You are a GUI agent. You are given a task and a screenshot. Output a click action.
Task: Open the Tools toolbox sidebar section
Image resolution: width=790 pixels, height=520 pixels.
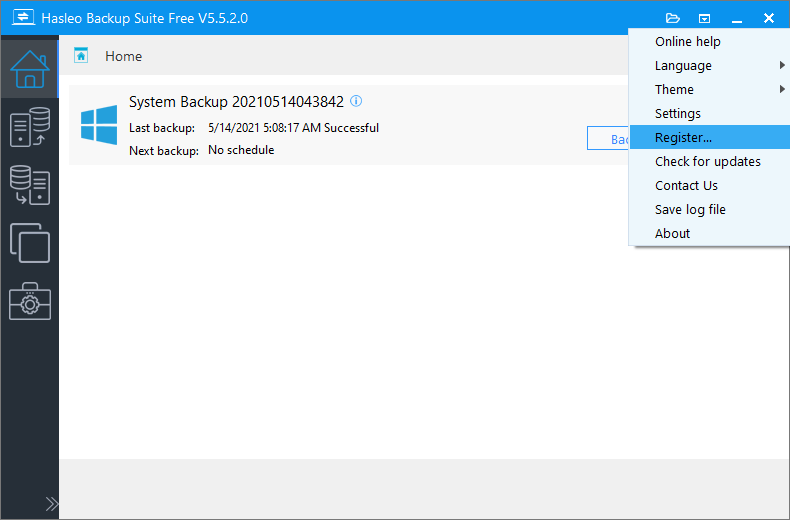(x=30, y=301)
